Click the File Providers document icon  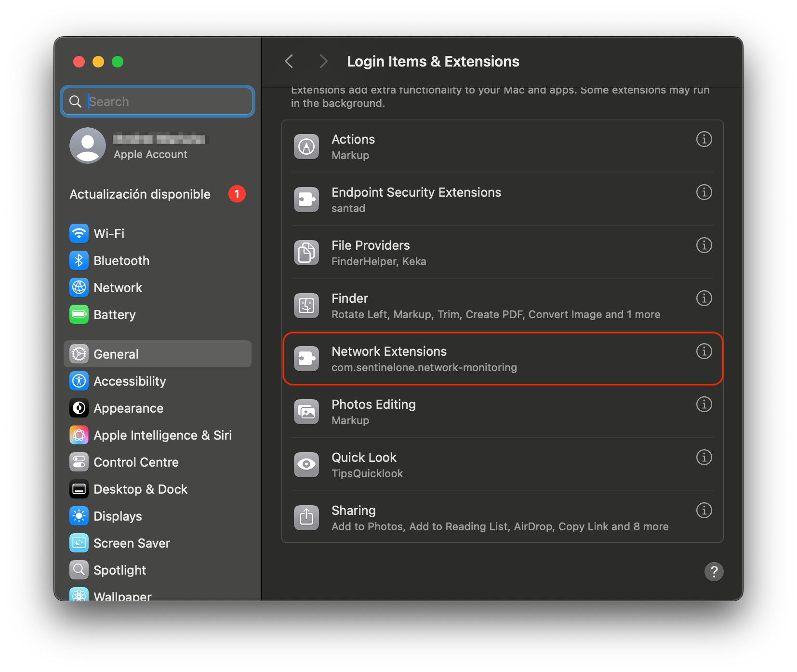[306, 252]
